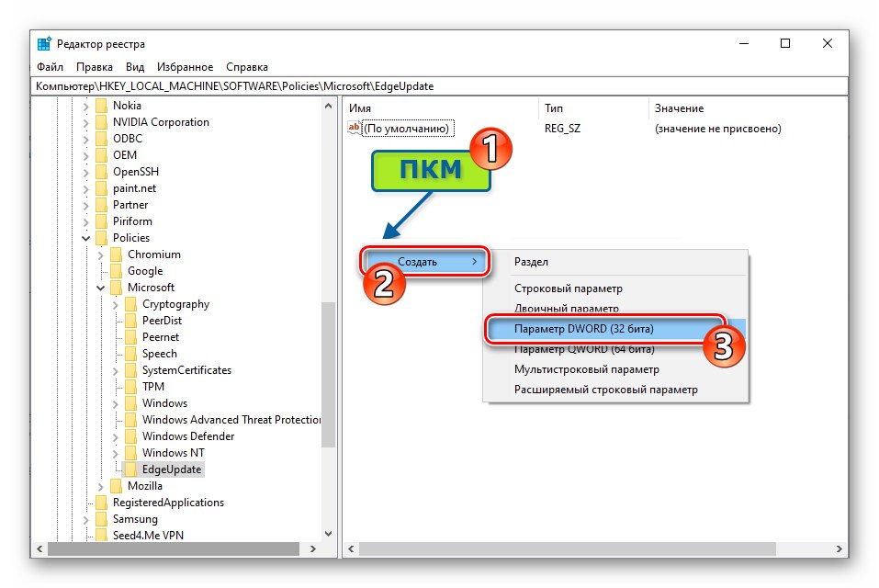Click the OEM folder icon
The width and height of the screenshot is (879, 588).
coord(101,155)
